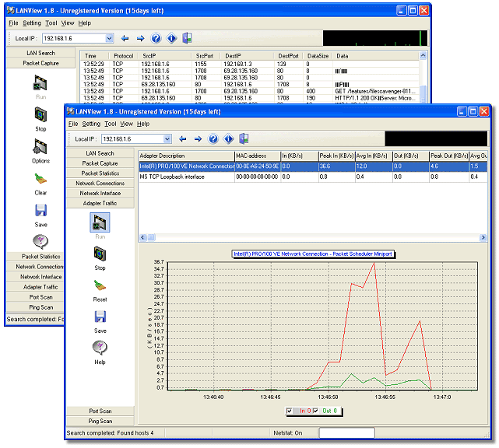Select Intel(R) PRO/100 VE Network Connection row
499x448 pixels.
click(313, 166)
